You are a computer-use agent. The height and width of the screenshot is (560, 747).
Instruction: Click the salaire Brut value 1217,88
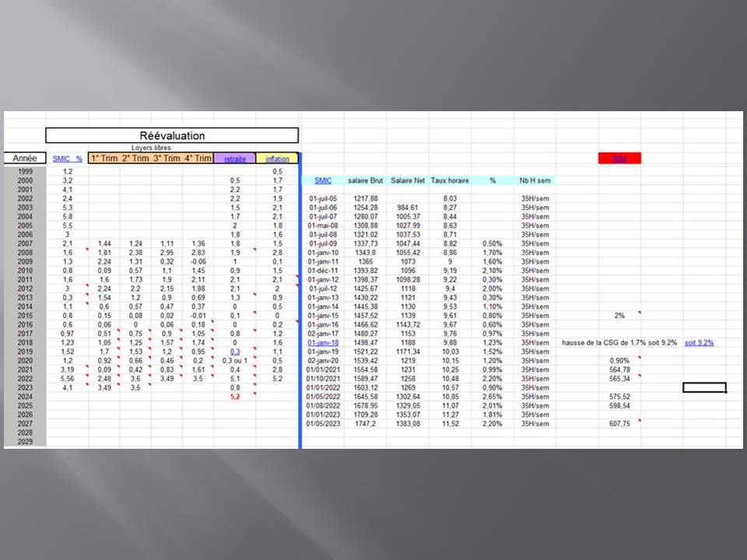[366, 198]
